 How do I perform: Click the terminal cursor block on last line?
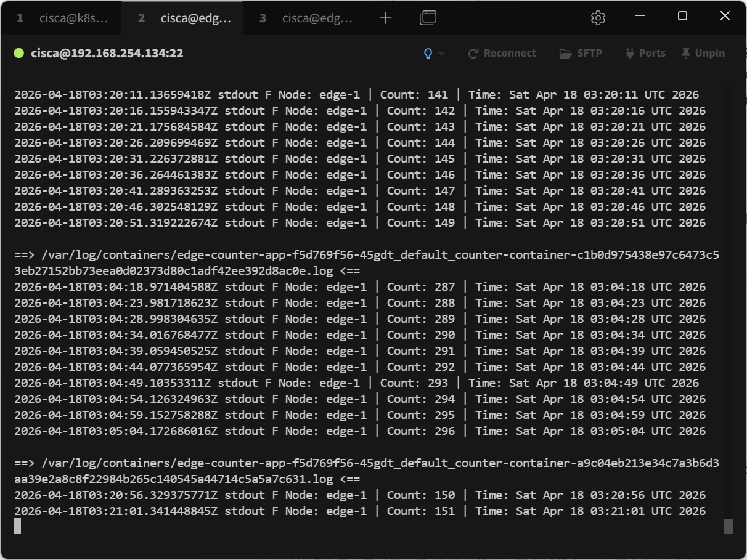[18, 526]
